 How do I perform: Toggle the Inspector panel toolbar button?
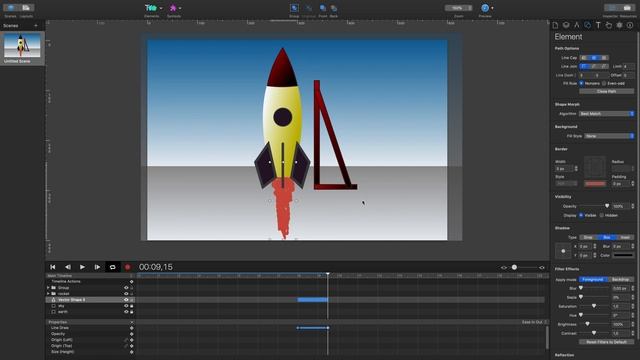[611, 8]
